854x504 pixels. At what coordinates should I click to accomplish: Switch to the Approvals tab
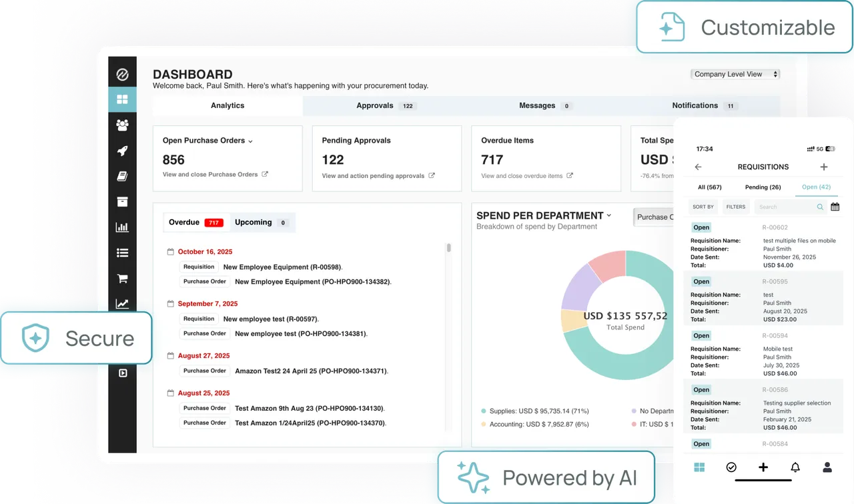tap(386, 105)
